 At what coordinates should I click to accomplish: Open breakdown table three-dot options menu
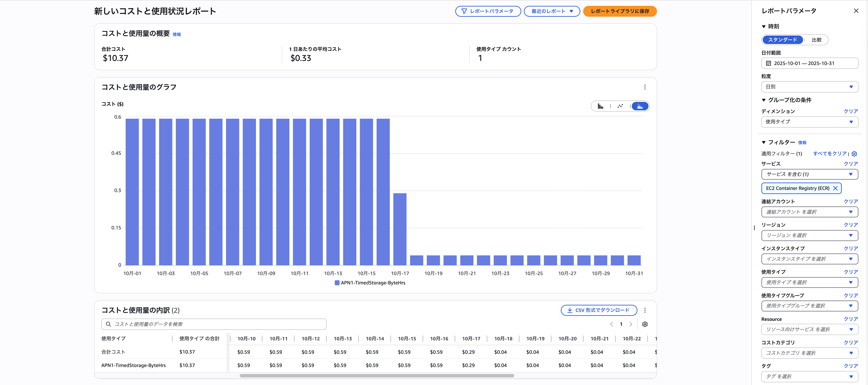coord(645,310)
